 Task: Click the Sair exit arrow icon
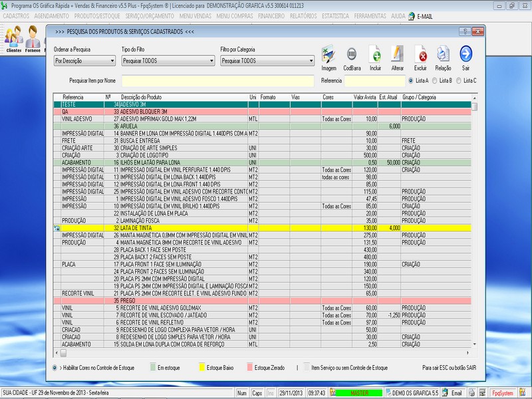pyautogui.click(x=465, y=55)
